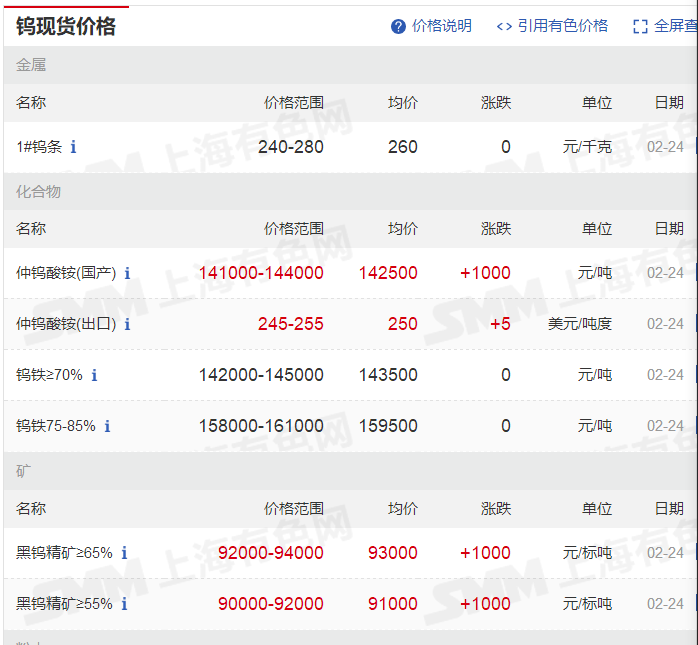698x645 pixels.
Task: Open the 钨铁75-85% product name
Action: pyautogui.click(x=56, y=426)
